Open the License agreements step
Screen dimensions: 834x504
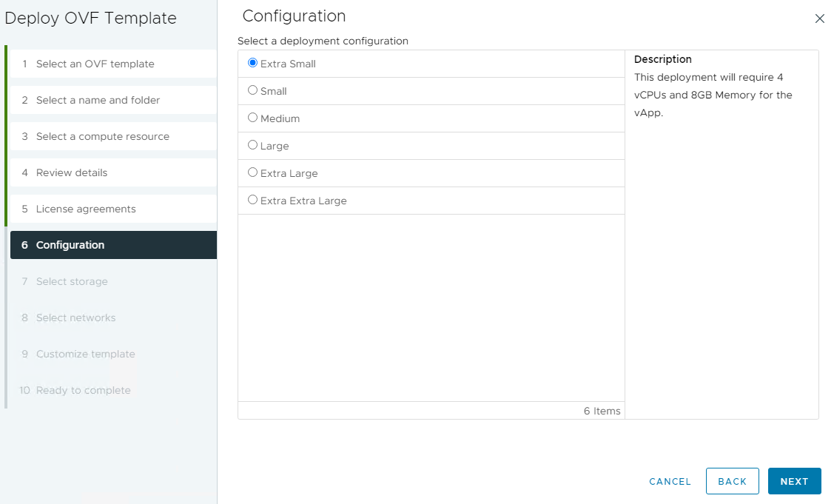[86, 209]
